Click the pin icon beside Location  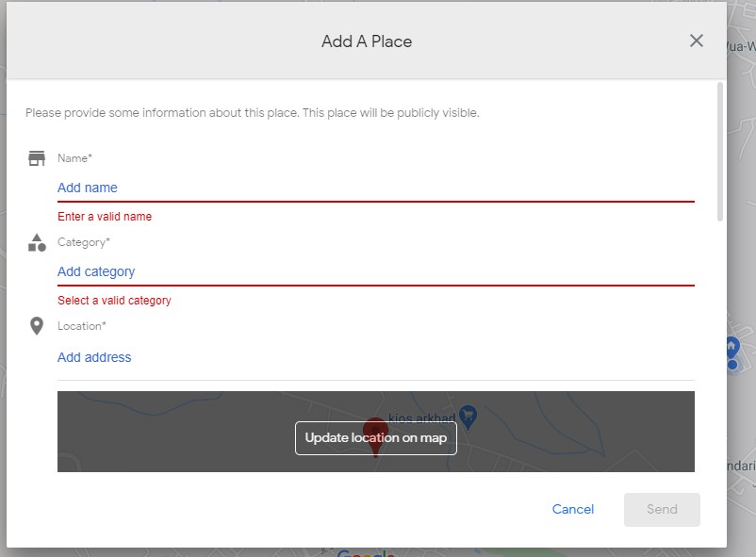tap(37, 326)
